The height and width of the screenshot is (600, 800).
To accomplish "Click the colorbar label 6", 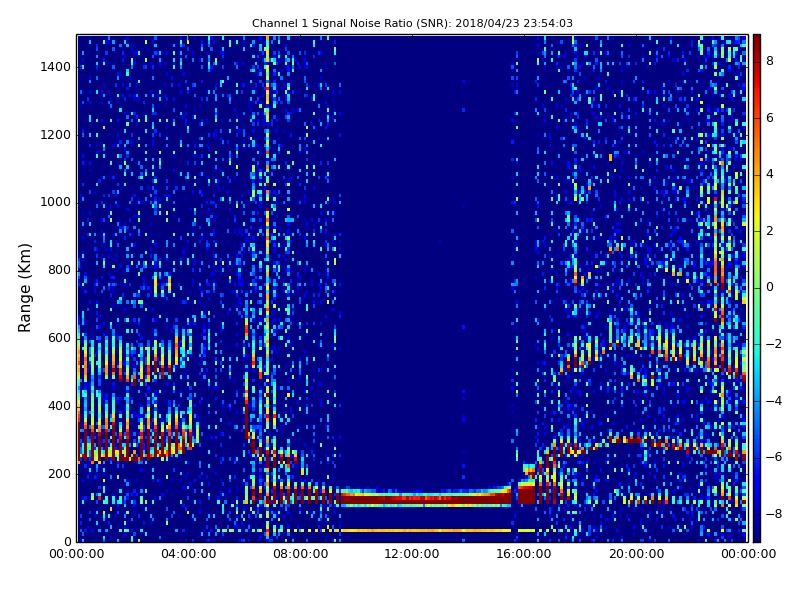I will tap(770, 118).
